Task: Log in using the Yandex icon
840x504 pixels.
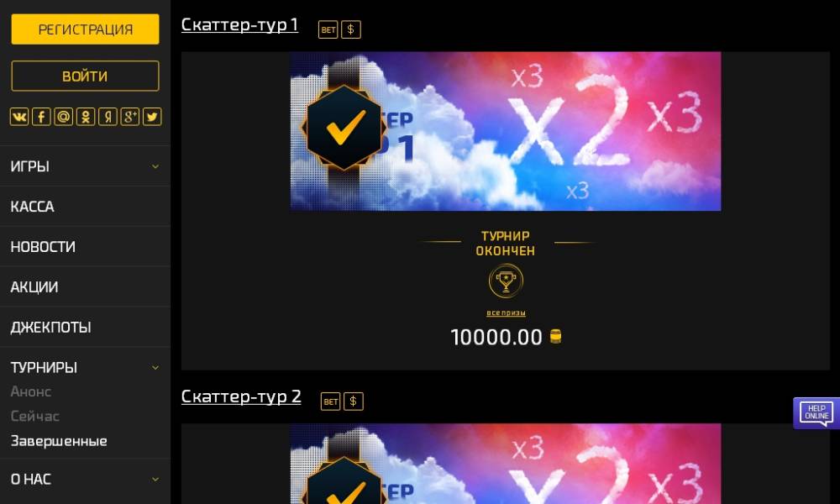Action: coord(108,116)
